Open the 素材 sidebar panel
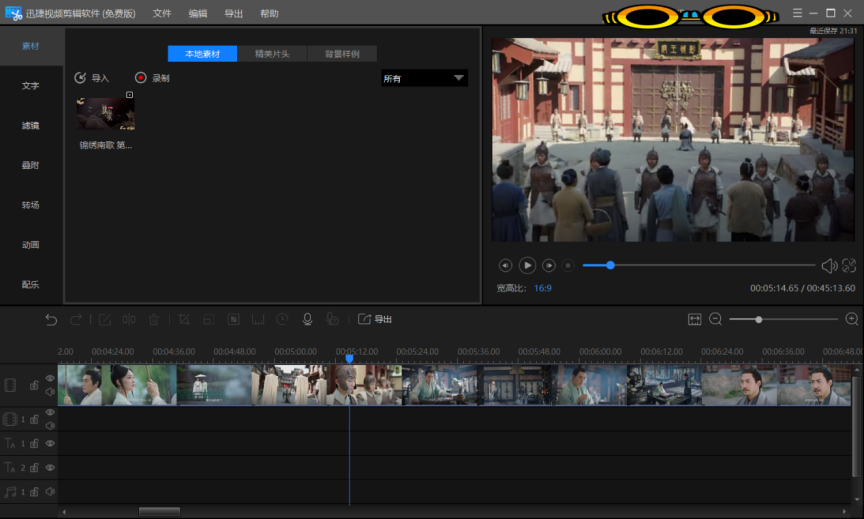This screenshot has height=519, width=864. coord(31,46)
